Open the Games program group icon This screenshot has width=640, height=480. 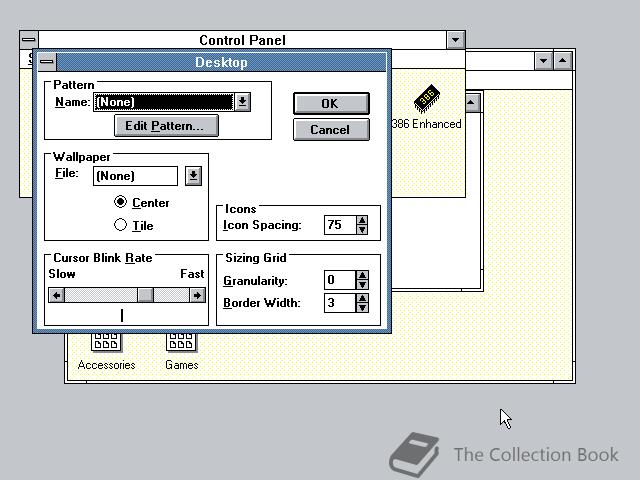pyautogui.click(x=181, y=342)
